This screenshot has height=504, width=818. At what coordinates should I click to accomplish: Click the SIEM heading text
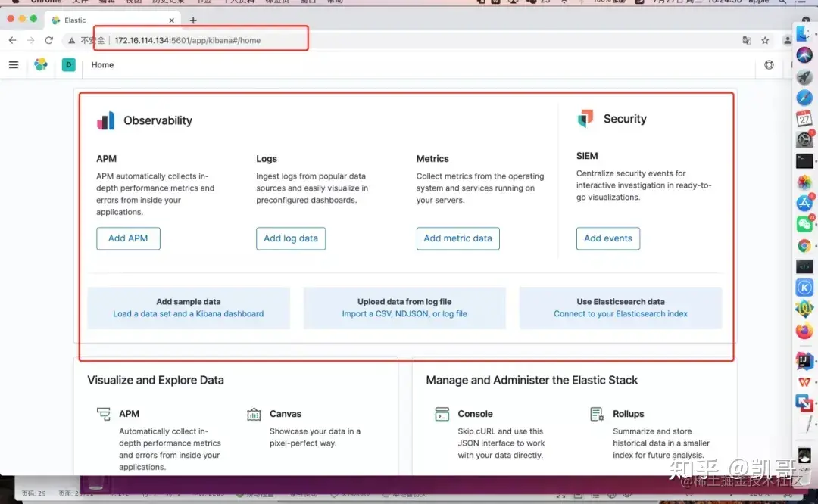click(x=587, y=156)
